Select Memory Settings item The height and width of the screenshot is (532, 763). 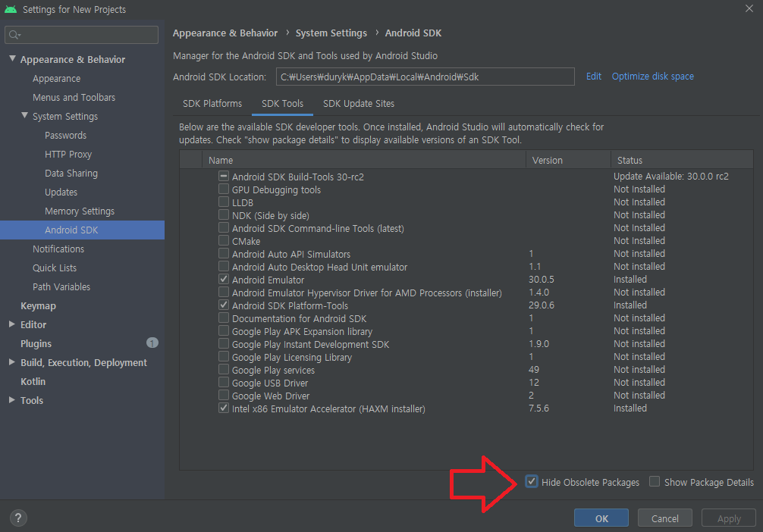(x=80, y=211)
